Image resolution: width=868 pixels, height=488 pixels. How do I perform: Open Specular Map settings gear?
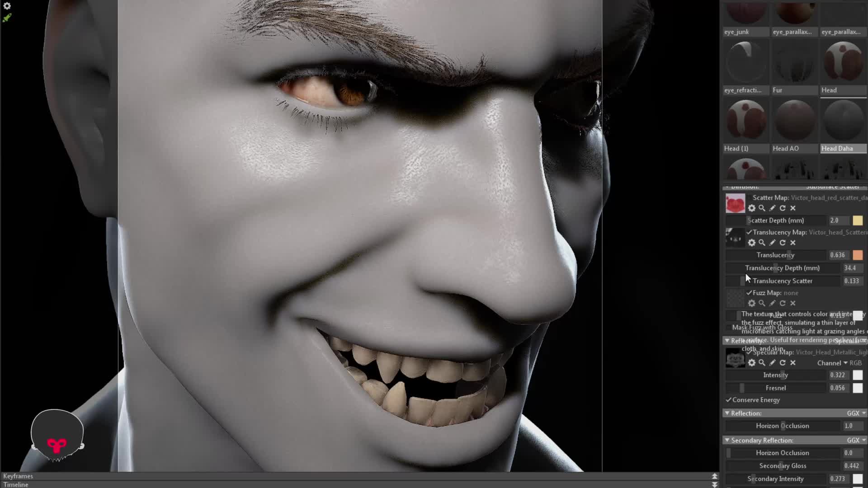click(751, 363)
